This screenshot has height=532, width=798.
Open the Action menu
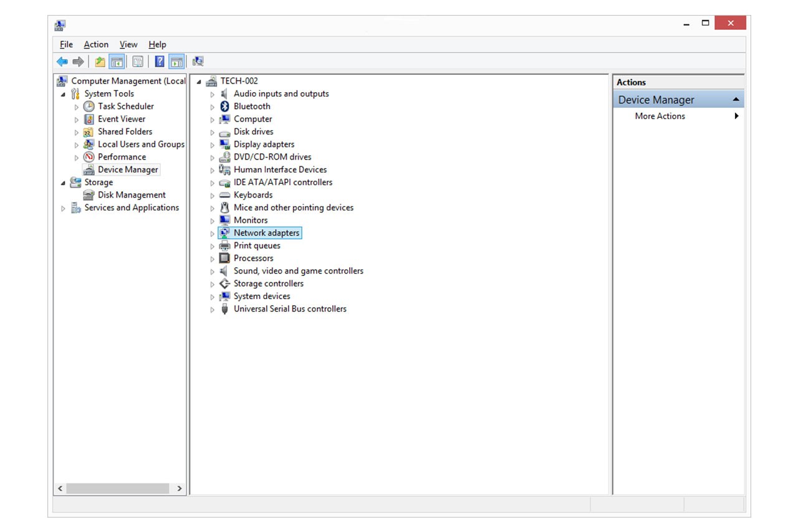(96, 44)
